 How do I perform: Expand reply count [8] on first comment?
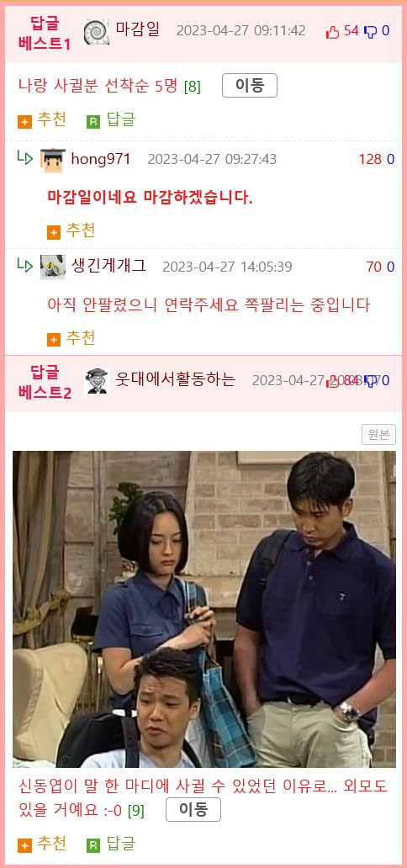click(193, 87)
